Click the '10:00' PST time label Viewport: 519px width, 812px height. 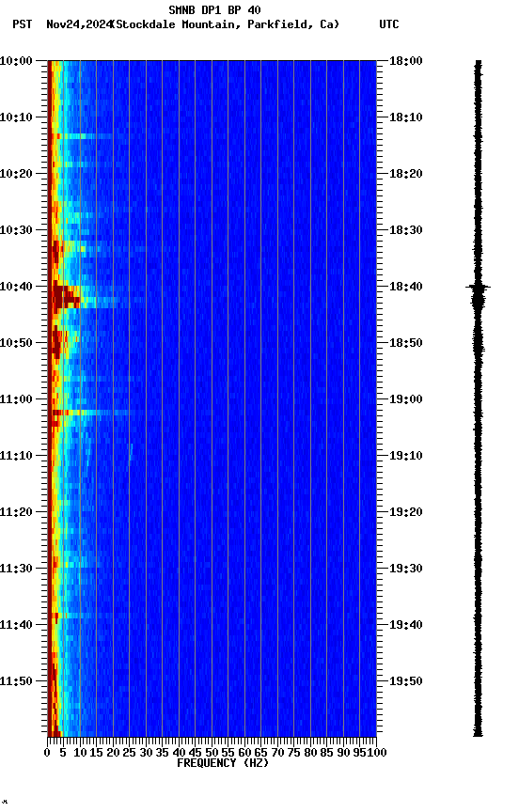point(16,61)
